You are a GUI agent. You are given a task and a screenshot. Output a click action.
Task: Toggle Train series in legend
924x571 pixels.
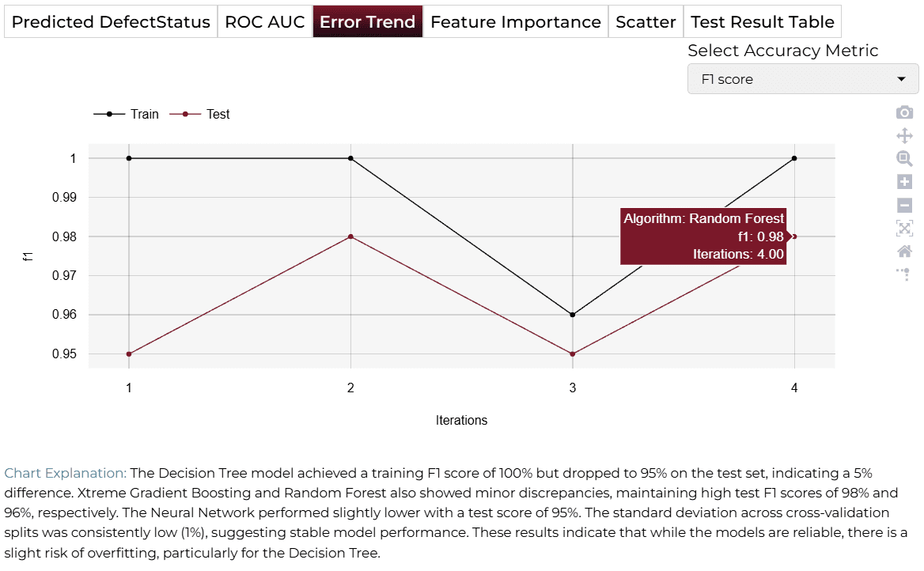coord(126,115)
